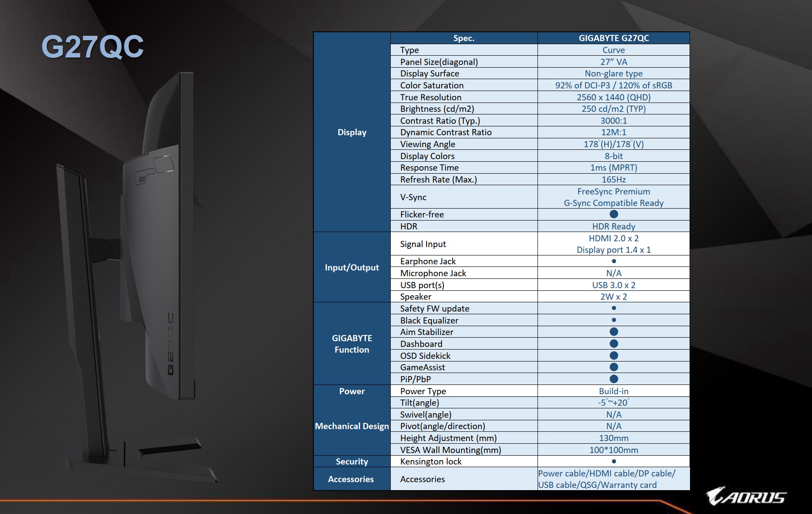Click the '3000:1' contrast ratio value
812x514 pixels.
tap(614, 121)
